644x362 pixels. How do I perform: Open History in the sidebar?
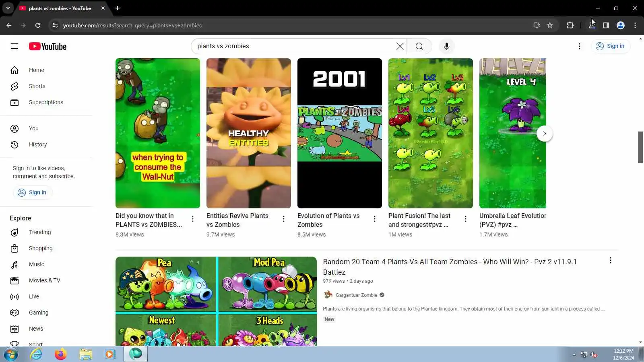pos(46,144)
